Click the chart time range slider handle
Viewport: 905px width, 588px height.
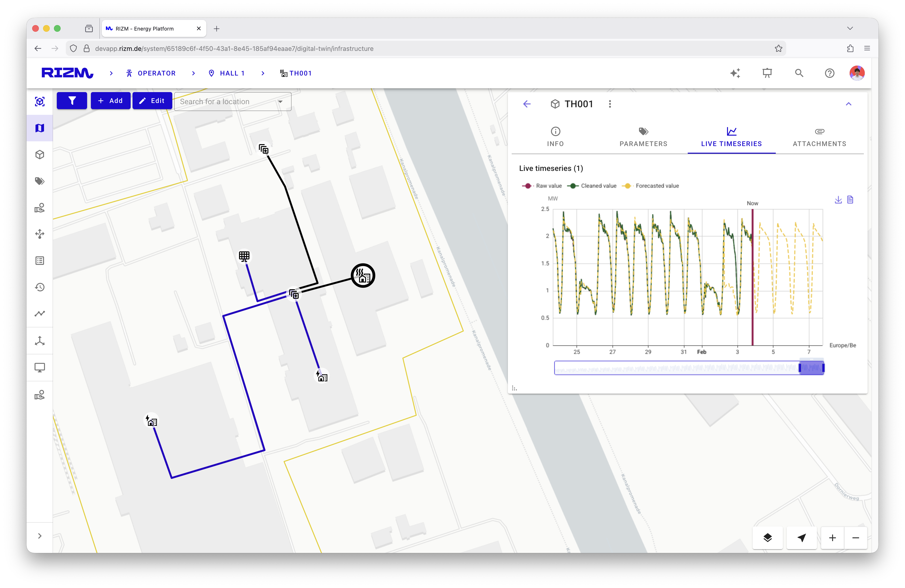coord(800,367)
